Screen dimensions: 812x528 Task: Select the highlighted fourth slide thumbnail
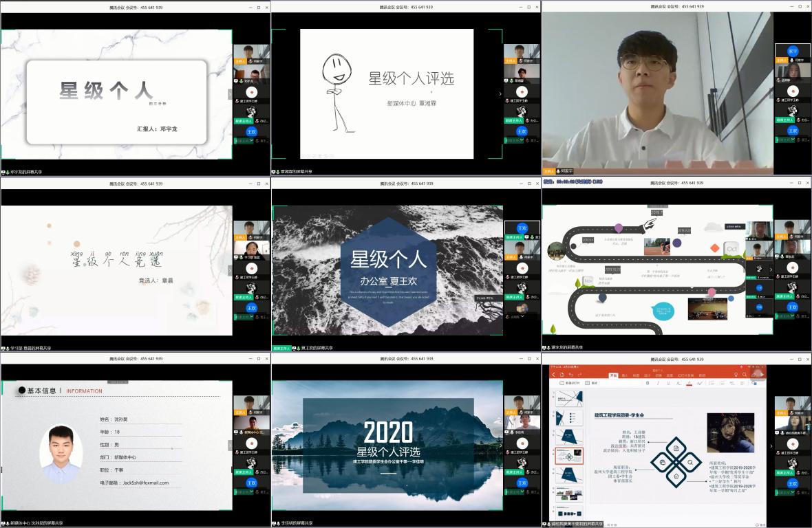[x=570, y=457]
